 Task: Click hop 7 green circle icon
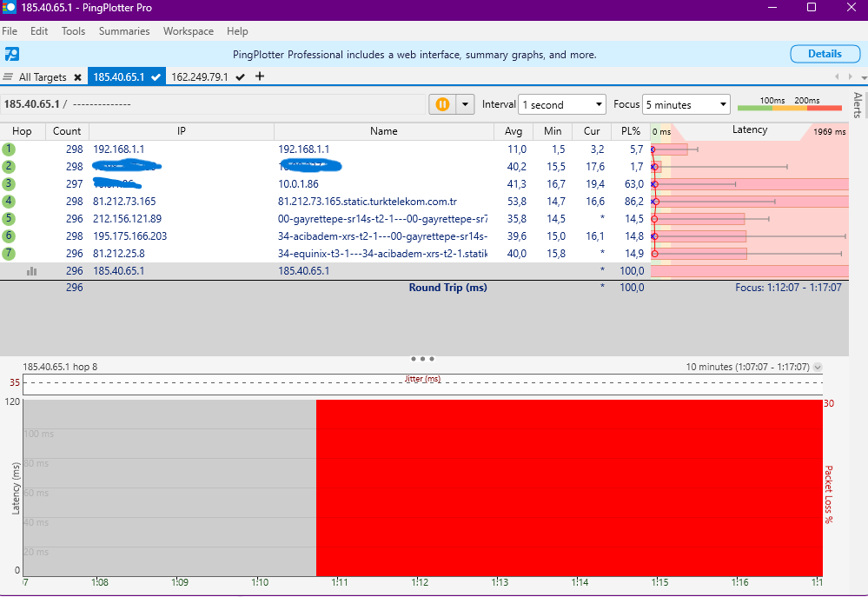(9, 253)
